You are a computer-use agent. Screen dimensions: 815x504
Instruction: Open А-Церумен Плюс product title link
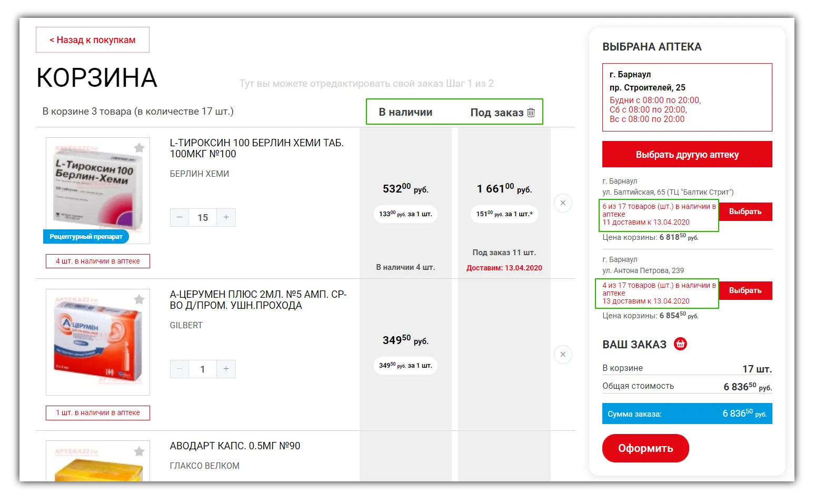(x=258, y=300)
